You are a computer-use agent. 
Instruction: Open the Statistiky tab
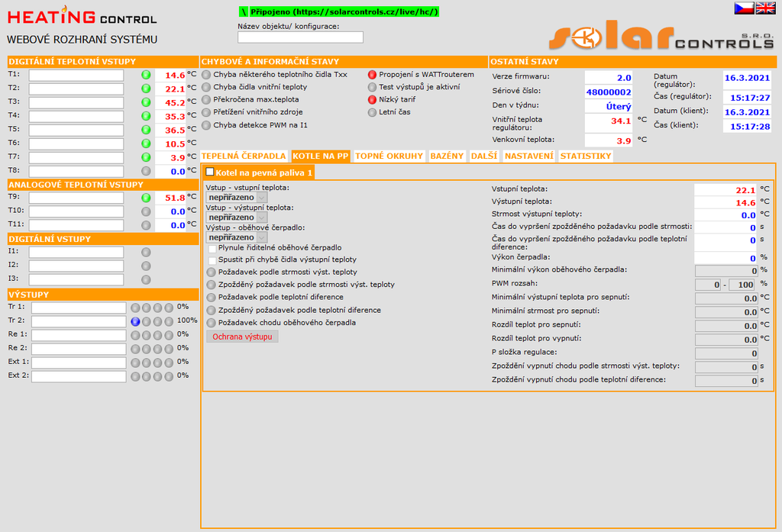click(x=586, y=156)
